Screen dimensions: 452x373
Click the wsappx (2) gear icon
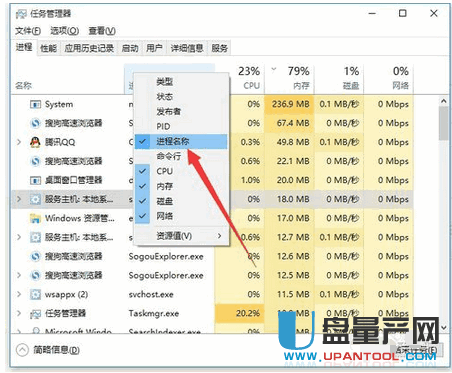click(x=35, y=294)
